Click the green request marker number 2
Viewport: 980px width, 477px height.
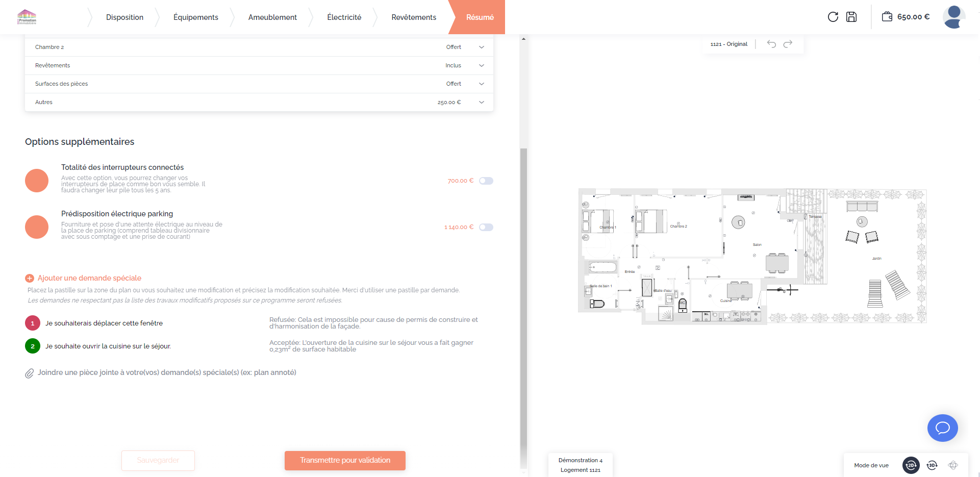click(33, 346)
